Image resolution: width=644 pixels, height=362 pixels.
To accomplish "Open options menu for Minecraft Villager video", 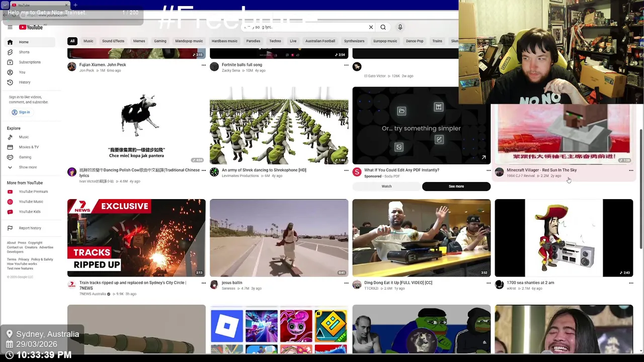I will point(631,170).
